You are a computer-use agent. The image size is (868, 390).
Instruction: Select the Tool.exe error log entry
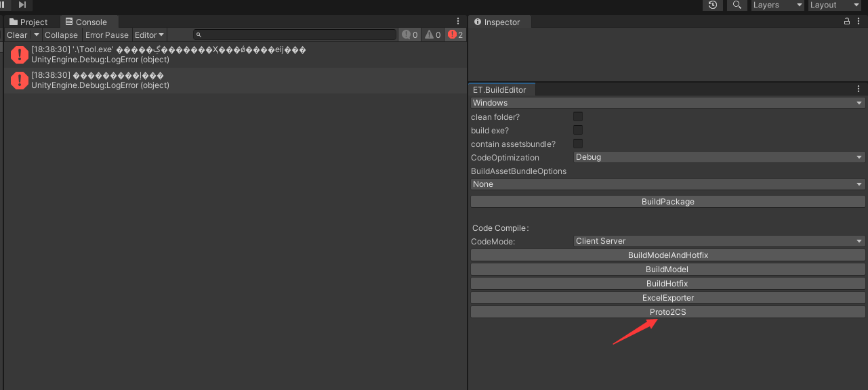click(234, 55)
